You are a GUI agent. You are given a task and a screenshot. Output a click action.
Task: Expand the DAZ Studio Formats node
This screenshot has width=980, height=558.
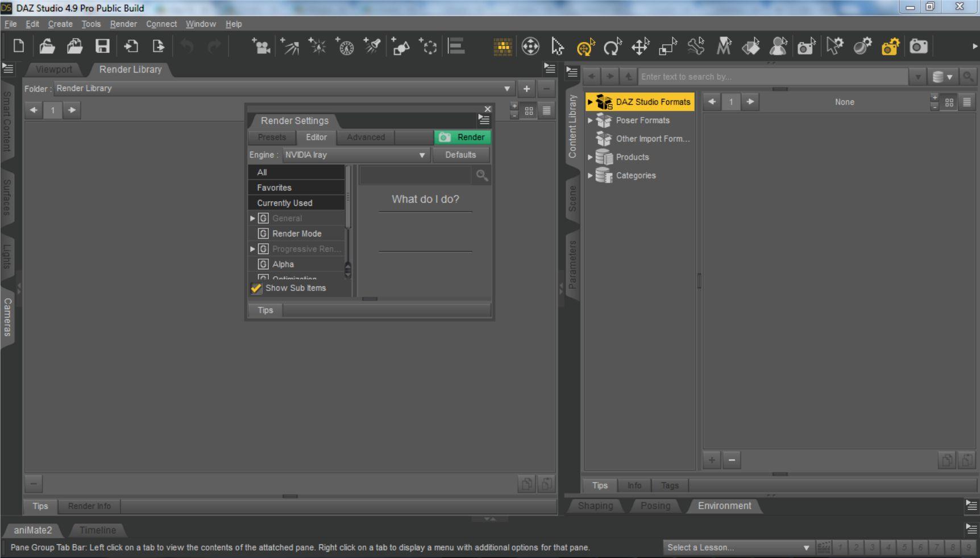click(590, 102)
